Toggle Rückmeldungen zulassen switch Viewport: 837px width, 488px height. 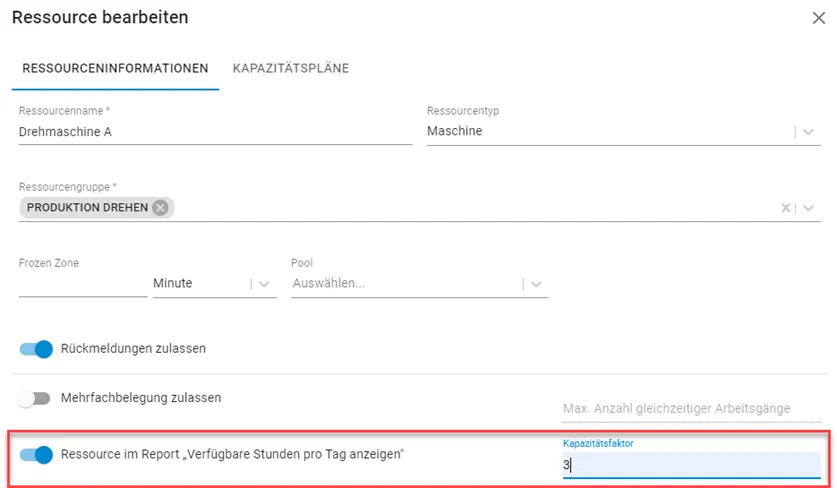[x=36, y=349]
